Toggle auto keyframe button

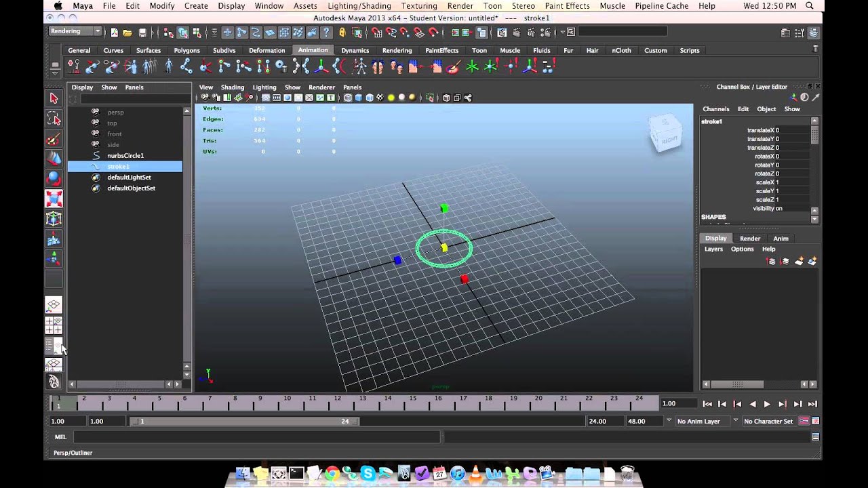804,421
